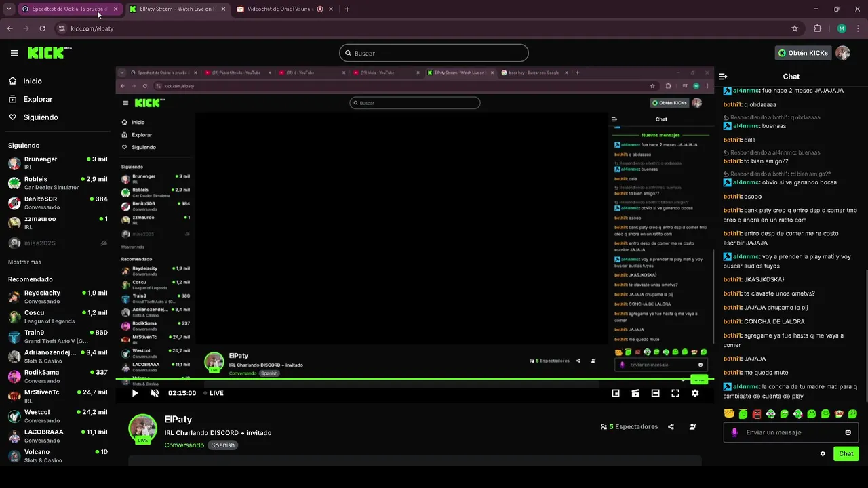
Task: Select the ElPaty Stream browser tab
Action: [176, 9]
